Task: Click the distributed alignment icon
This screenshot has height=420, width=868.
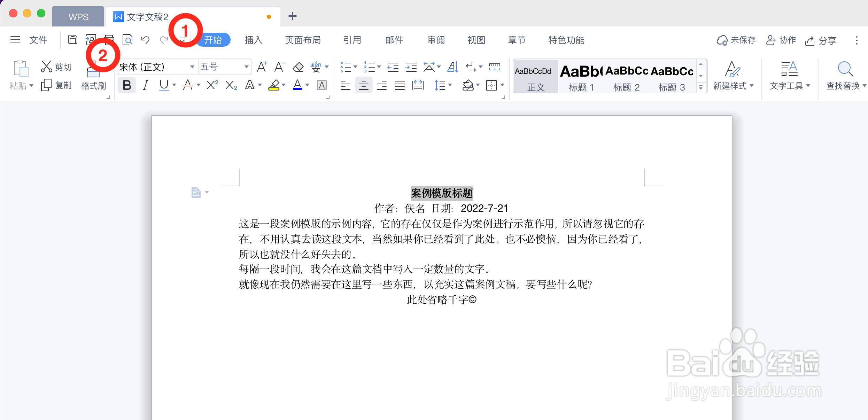Action: 418,85
